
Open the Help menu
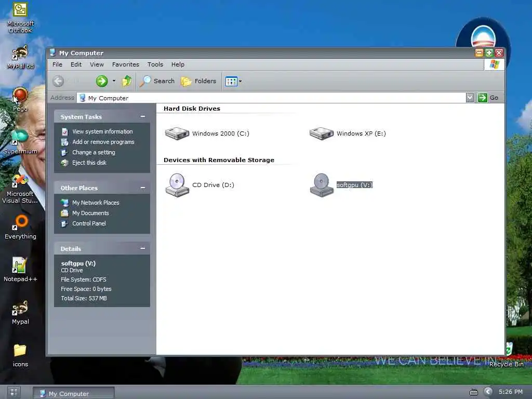[178, 64]
